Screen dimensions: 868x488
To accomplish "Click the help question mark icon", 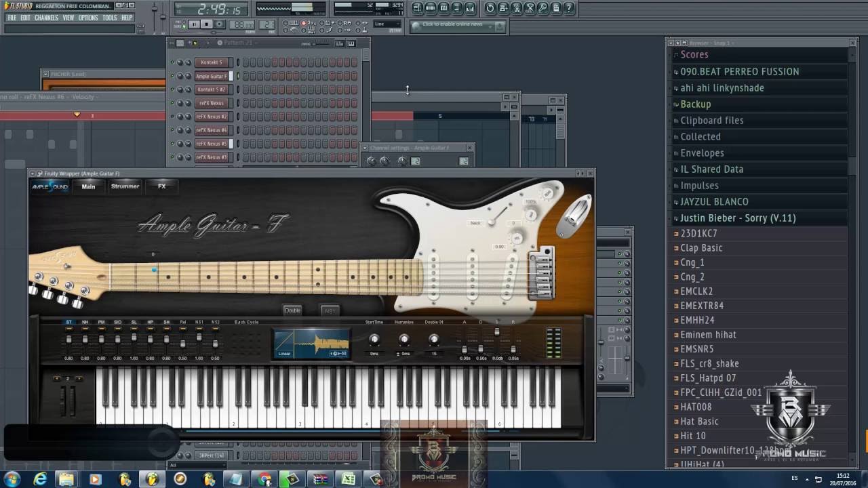I will click(569, 8).
